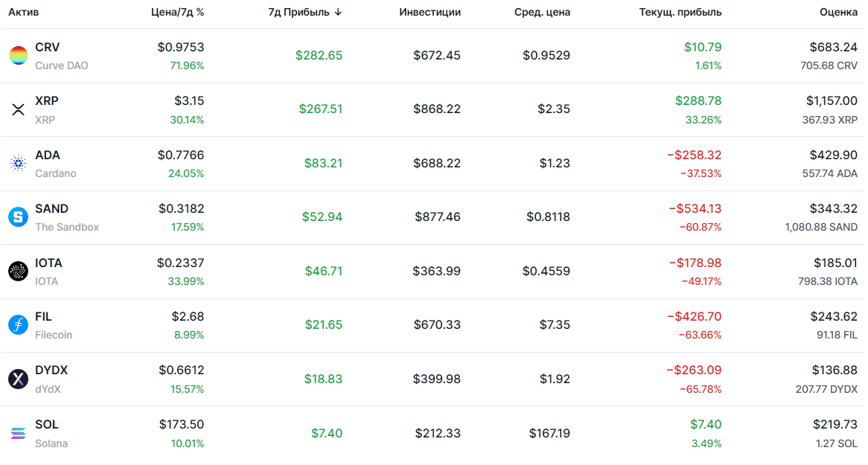Click the XRP coin logo icon
868x465 pixels.
[18, 109]
